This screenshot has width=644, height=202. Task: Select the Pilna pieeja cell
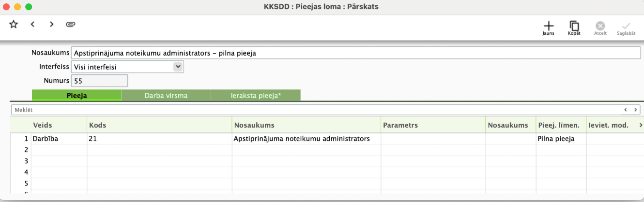[x=561, y=139]
